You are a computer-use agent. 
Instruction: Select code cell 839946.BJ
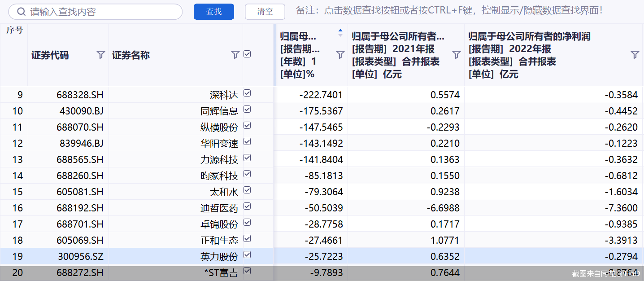(x=81, y=143)
